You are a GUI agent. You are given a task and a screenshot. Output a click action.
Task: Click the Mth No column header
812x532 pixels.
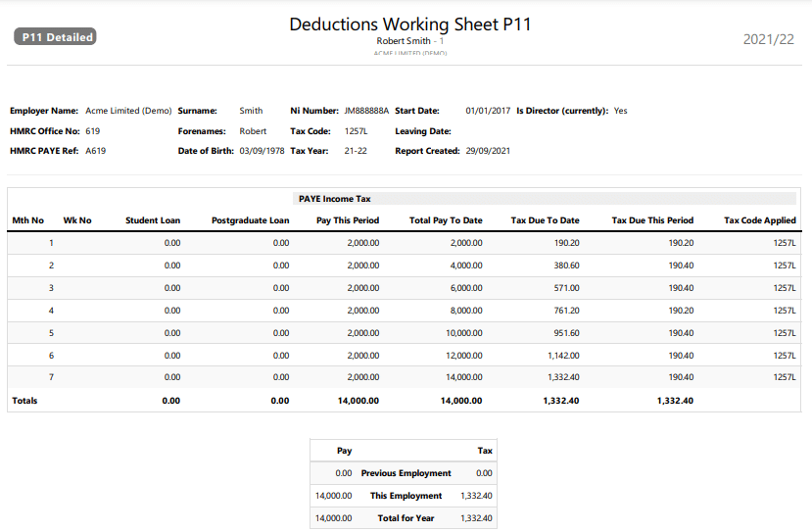tap(28, 220)
